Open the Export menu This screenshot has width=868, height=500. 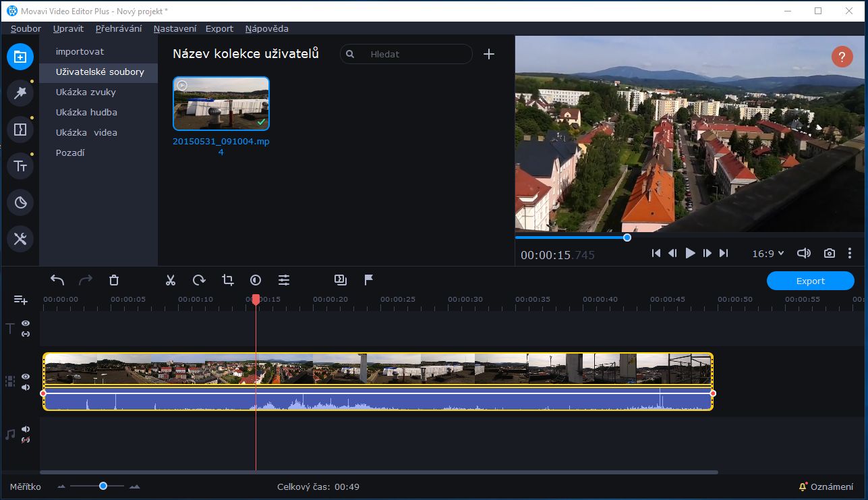(x=219, y=28)
